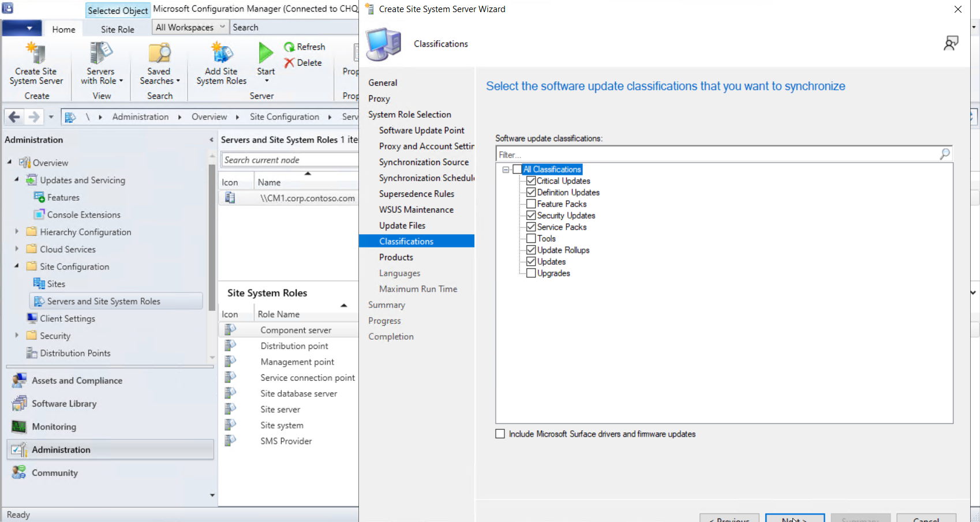Check the Tools checkbox
The image size is (980, 522).
pos(531,239)
